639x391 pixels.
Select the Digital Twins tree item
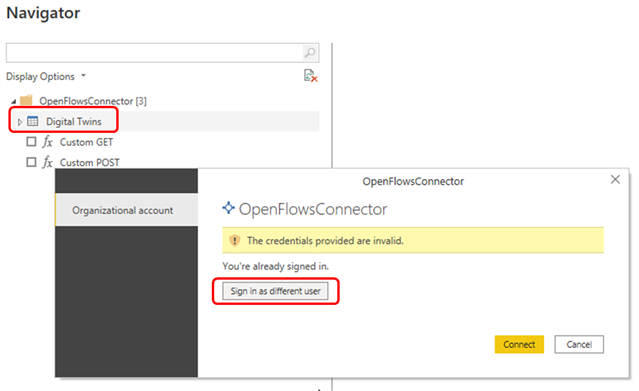[164, 121]
